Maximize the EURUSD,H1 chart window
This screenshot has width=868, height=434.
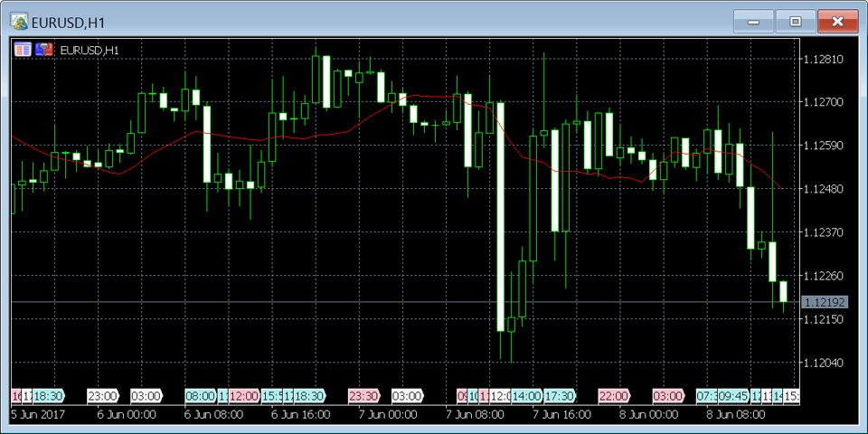tap(796, 22)
